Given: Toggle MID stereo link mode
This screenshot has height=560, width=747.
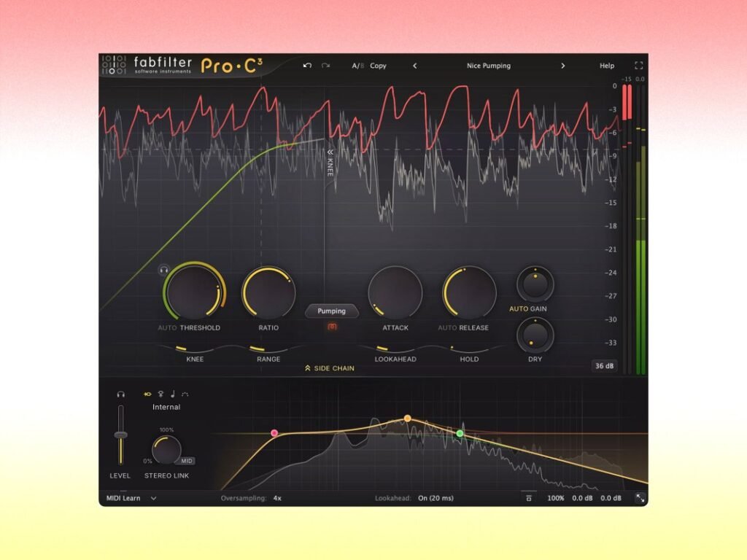Looking at the screenshot, I should click(x=186, y=461).
